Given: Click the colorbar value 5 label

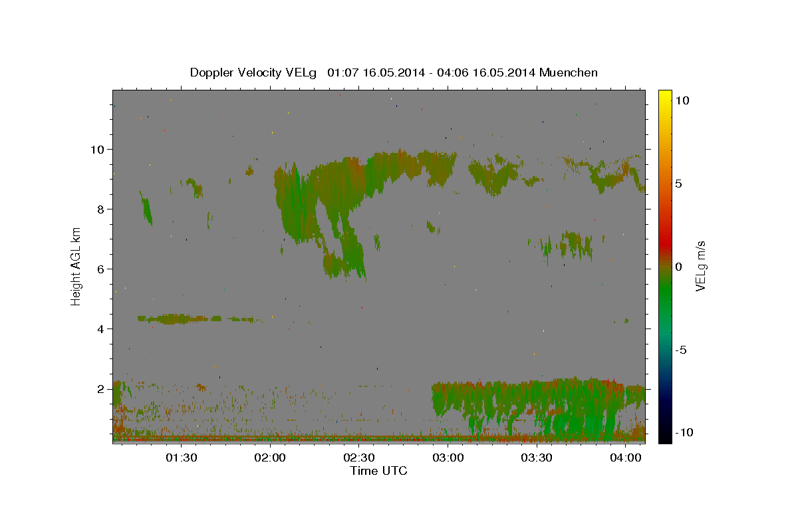Looking at the screenshot, I should [x=679, y=184].
